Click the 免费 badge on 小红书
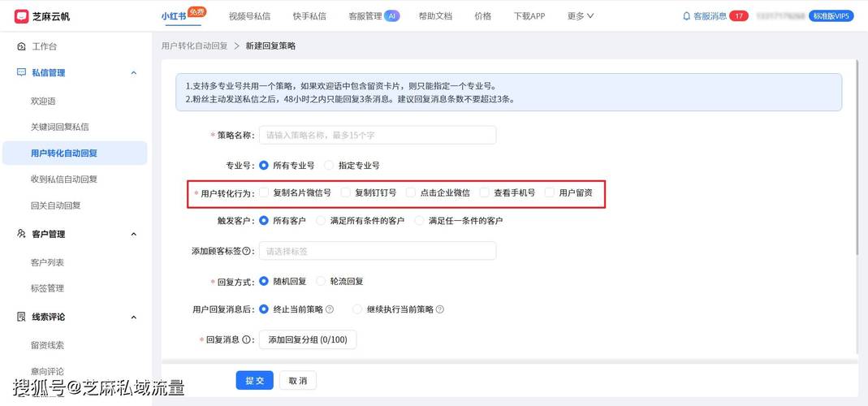The image size is (868, 406). [196, 11]
